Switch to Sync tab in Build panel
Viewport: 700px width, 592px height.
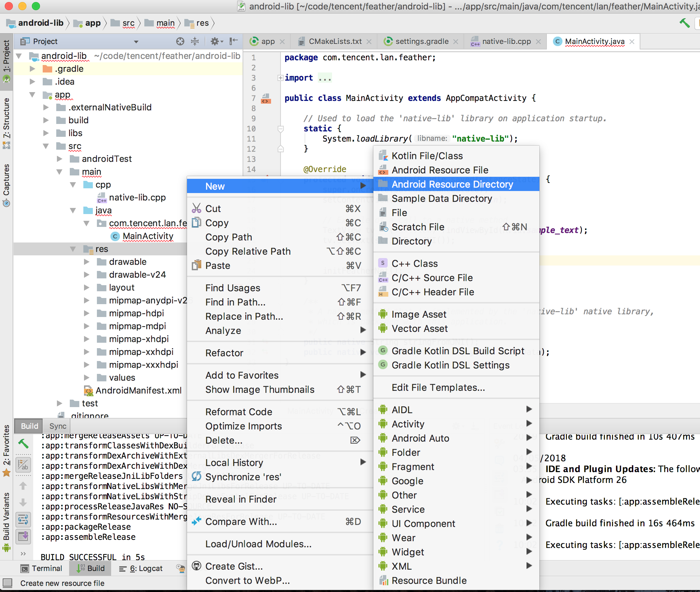(58, 426)
